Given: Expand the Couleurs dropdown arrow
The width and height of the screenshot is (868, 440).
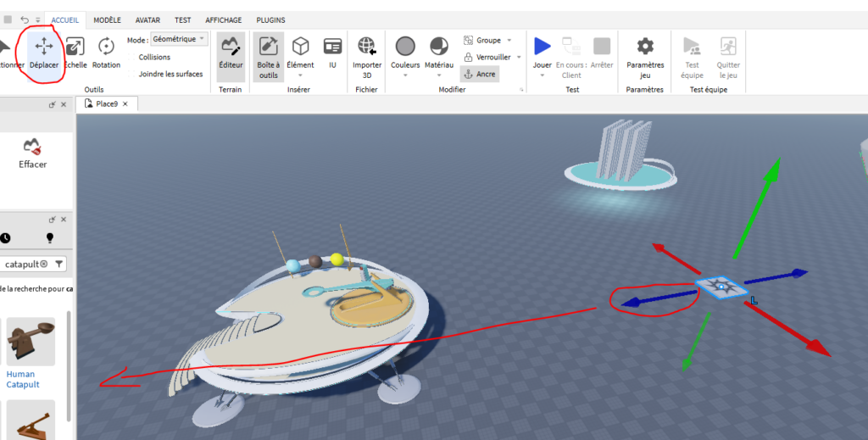Looking at the screenshot, I should point(405,75).
